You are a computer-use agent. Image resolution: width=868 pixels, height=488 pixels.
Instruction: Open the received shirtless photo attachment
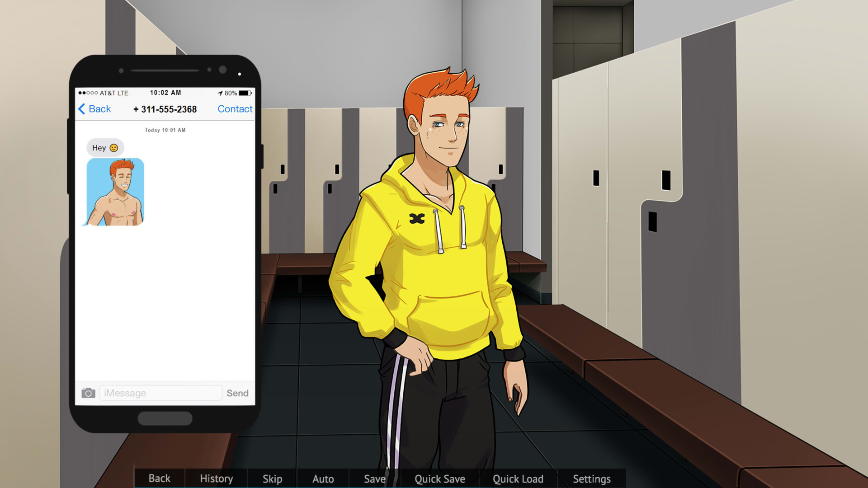(x=115, y=192)
